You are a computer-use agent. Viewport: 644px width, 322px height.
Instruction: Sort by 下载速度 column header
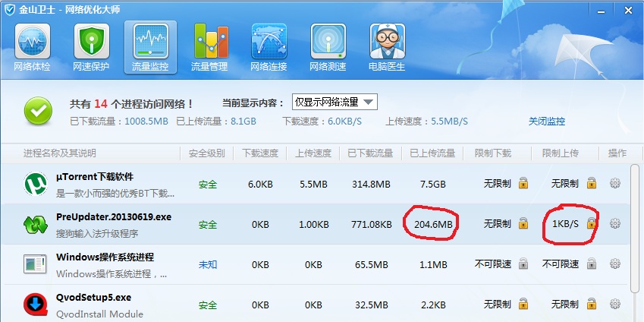point(260,153)
